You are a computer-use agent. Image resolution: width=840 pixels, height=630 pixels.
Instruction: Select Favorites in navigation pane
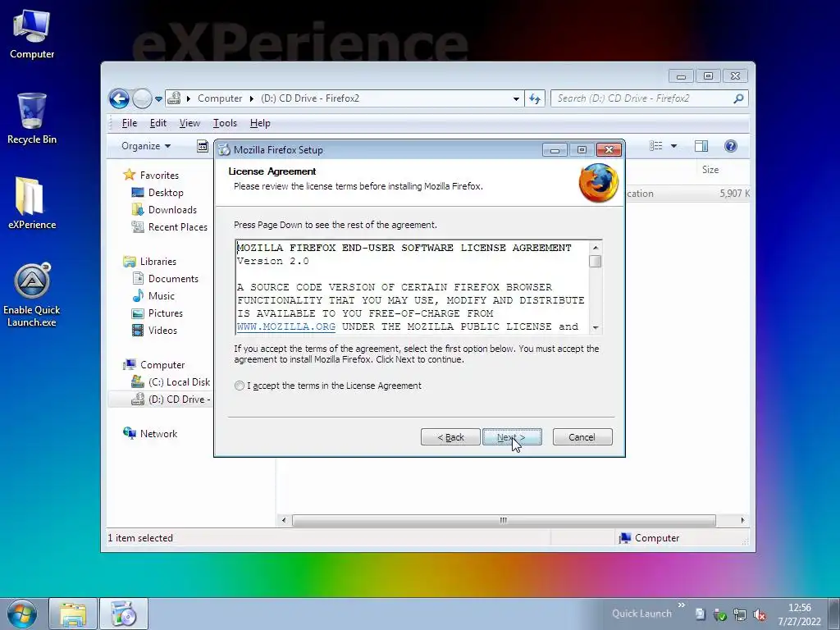point(158,176)
